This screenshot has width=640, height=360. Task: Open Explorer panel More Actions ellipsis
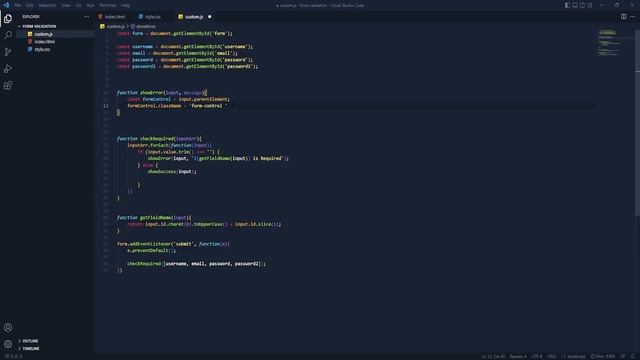point(86,17)
